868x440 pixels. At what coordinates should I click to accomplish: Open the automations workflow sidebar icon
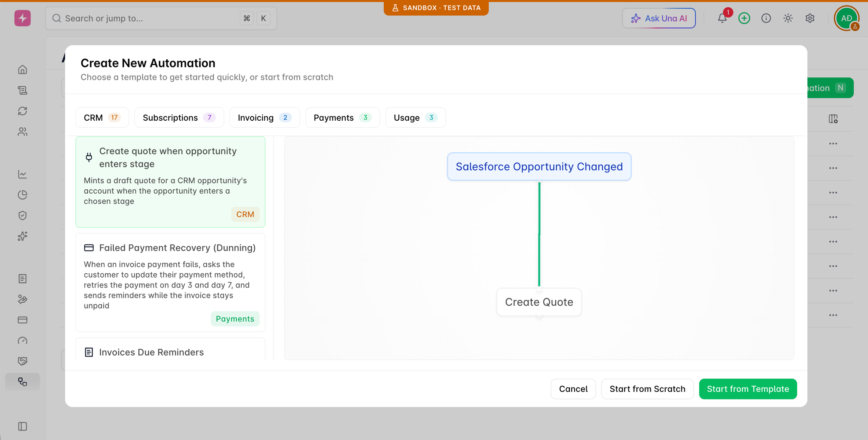click(23, 382)
